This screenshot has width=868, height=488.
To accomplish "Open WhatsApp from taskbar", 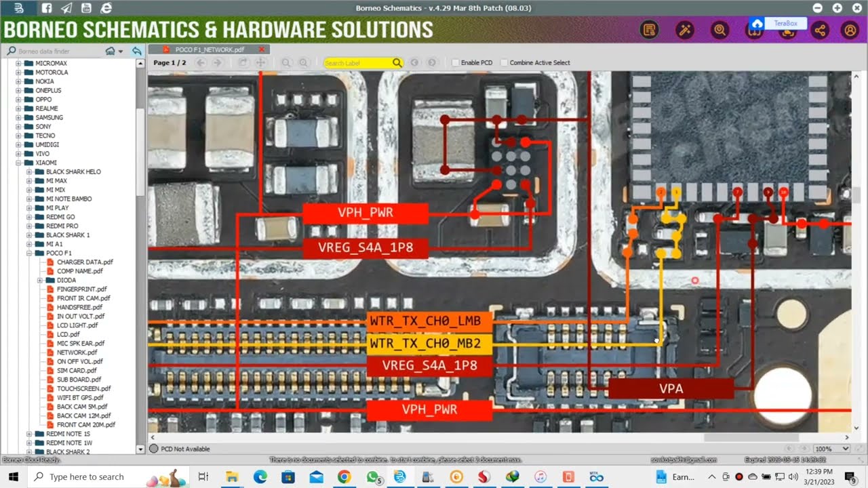I will (x=372, y=476).
